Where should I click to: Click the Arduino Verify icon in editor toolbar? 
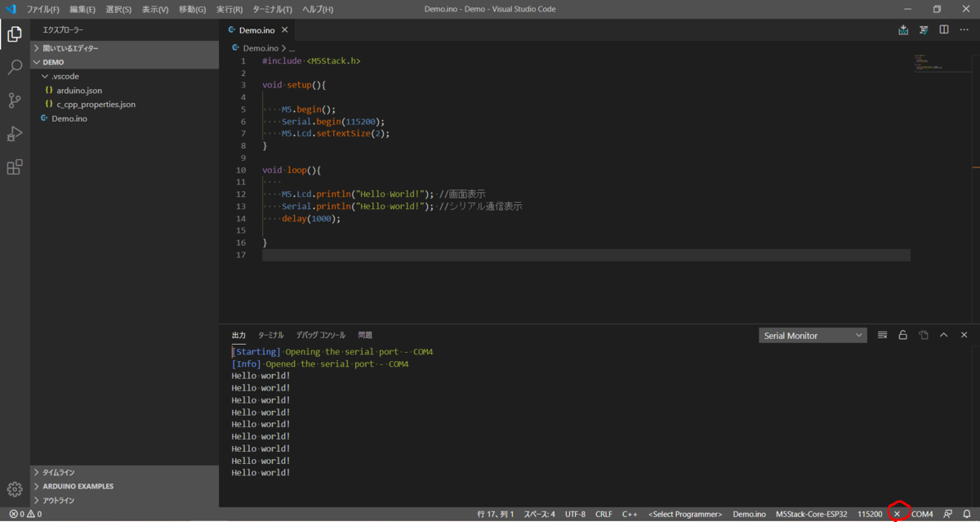click(x=924, y=30)
